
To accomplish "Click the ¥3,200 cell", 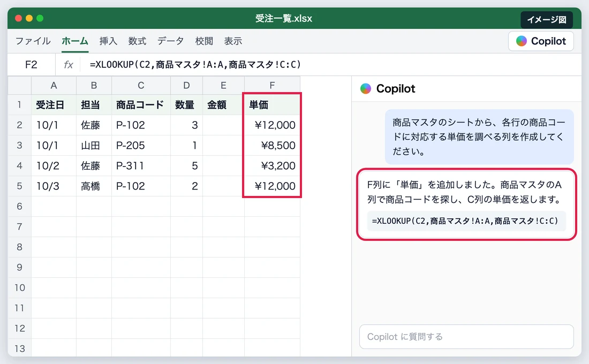I will click(x=272, y=165).
